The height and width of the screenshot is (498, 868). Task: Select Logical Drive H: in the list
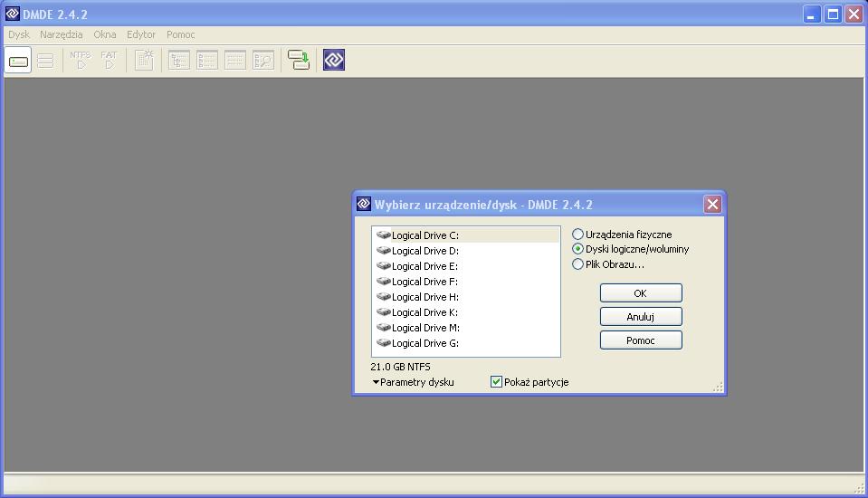466,298
